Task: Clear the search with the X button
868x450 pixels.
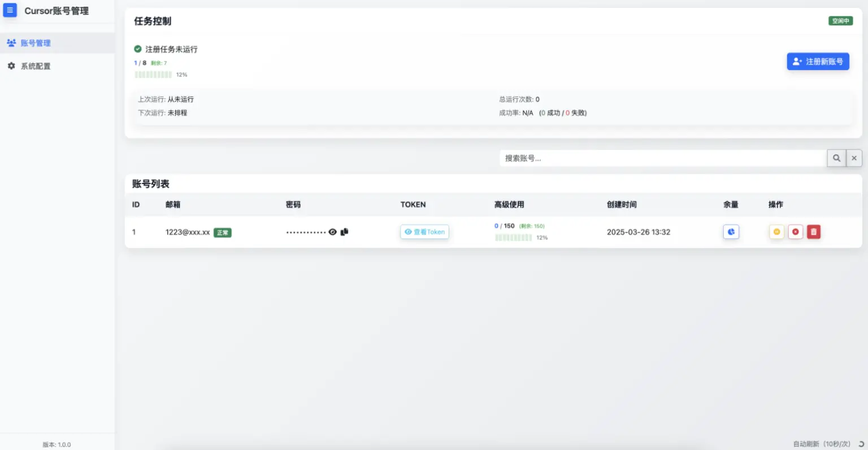Action: (x=854, y=158)
